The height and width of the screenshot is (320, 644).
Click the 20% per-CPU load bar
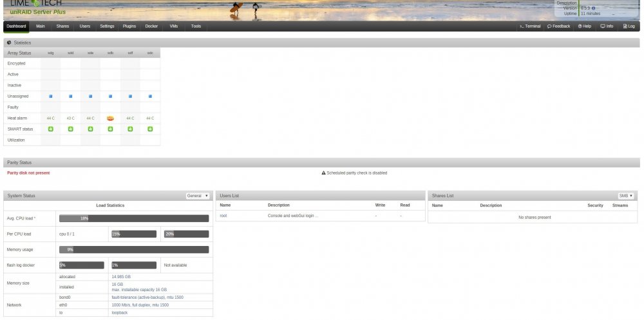(x=187, y=234)
